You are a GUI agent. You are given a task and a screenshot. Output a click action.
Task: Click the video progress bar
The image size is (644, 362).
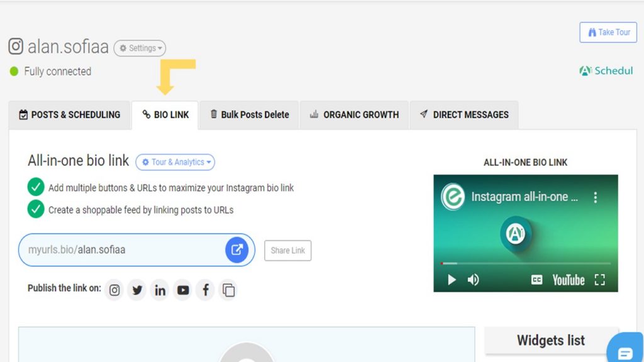[x=526, y=263]
